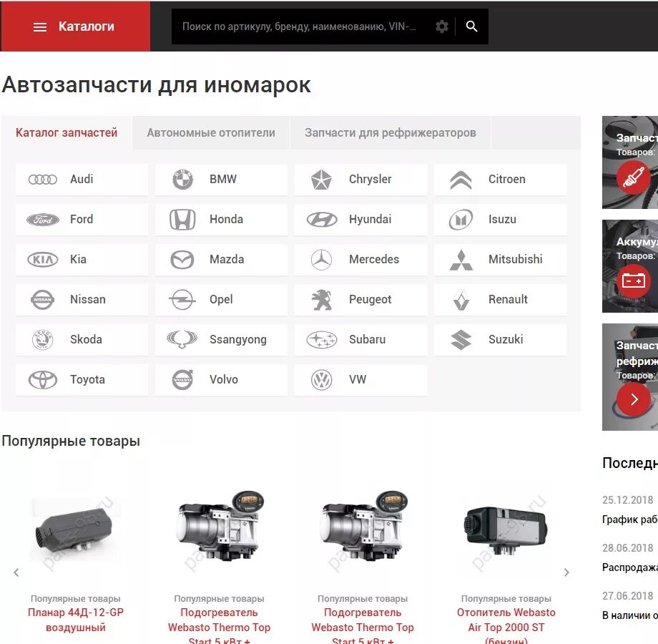Open the Toyota brand link text
Screen dimensions: 658x644
tap(87, 380)
